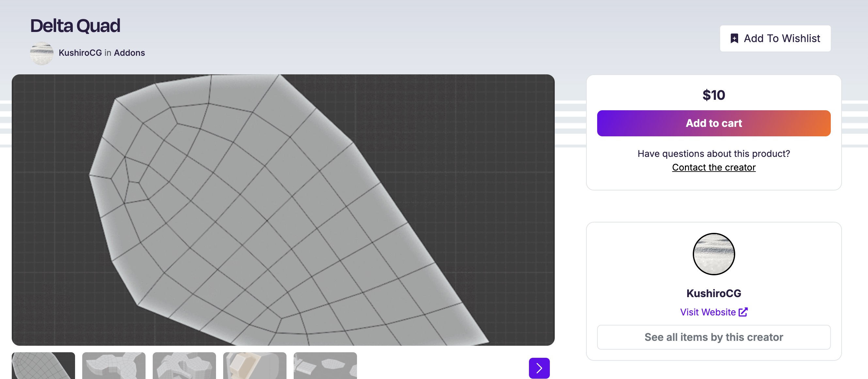Viewport: 868px width, 379px height.
Task: Open the Addons category link
Action: tap(130, 53)
